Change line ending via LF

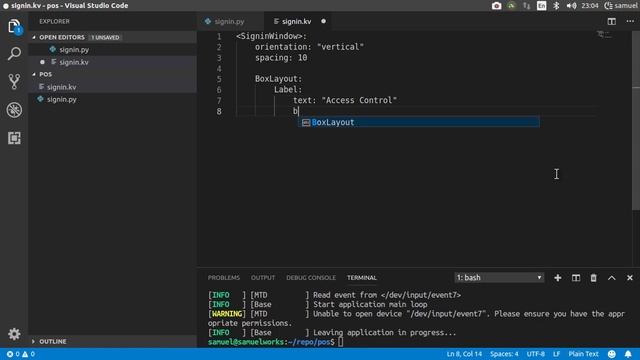[x=556, y=354]
